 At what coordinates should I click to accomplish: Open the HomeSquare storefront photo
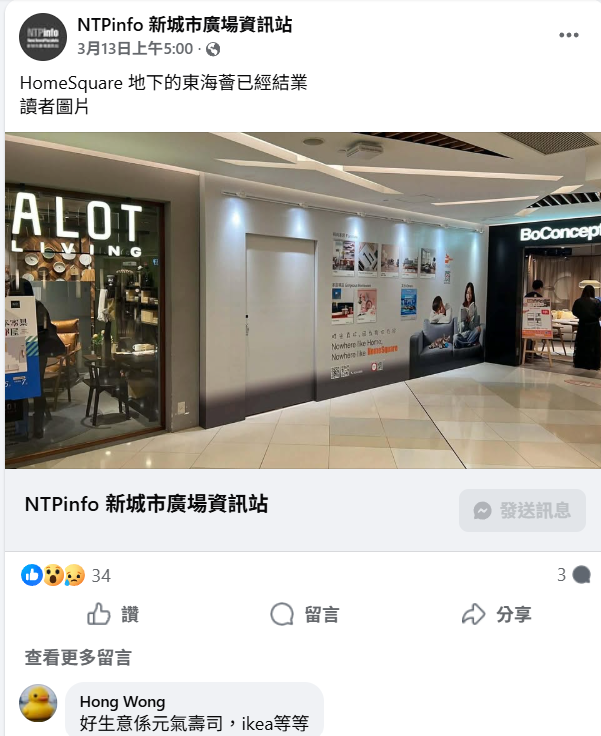pos(303,300)
